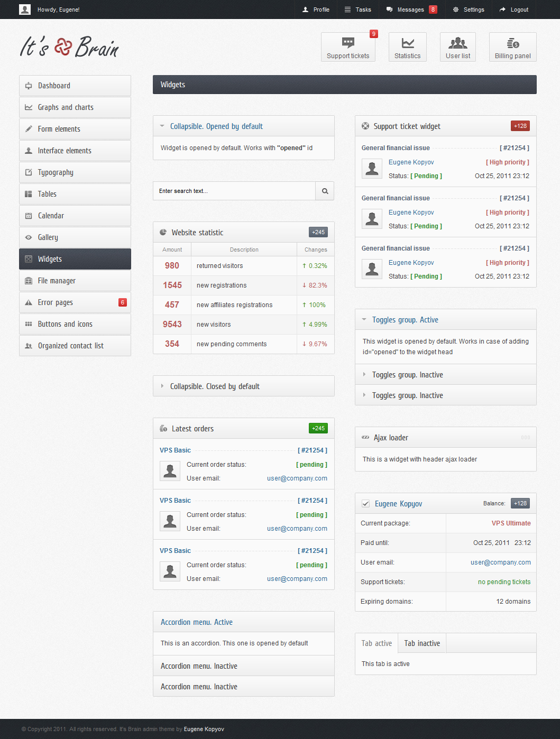This screenshot has height=739, width=560.
Task: Click the Organized contact list icon
Action: click(x=29, y=346)
